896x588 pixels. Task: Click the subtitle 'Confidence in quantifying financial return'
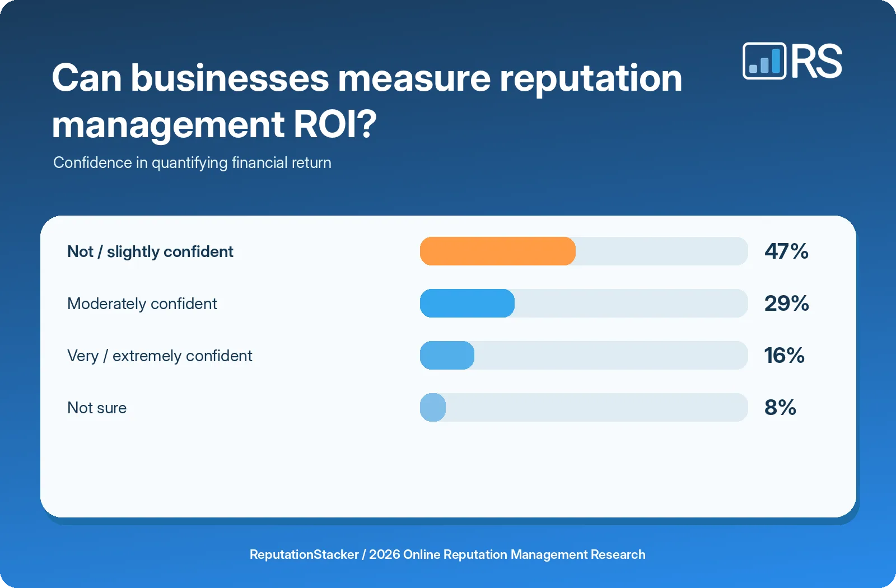coord(192,162)
